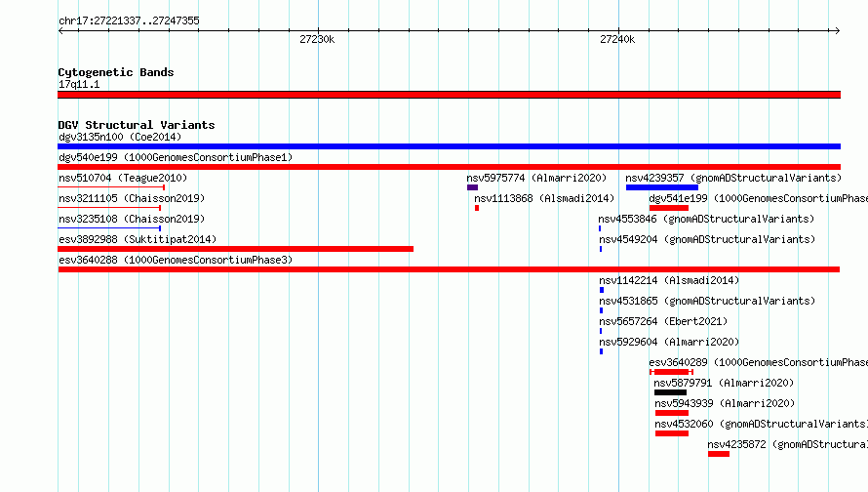Viewport: 868px width, 492px height.
Task: Select the 17q11.1 band label
Action: click(x=79, y=84)
